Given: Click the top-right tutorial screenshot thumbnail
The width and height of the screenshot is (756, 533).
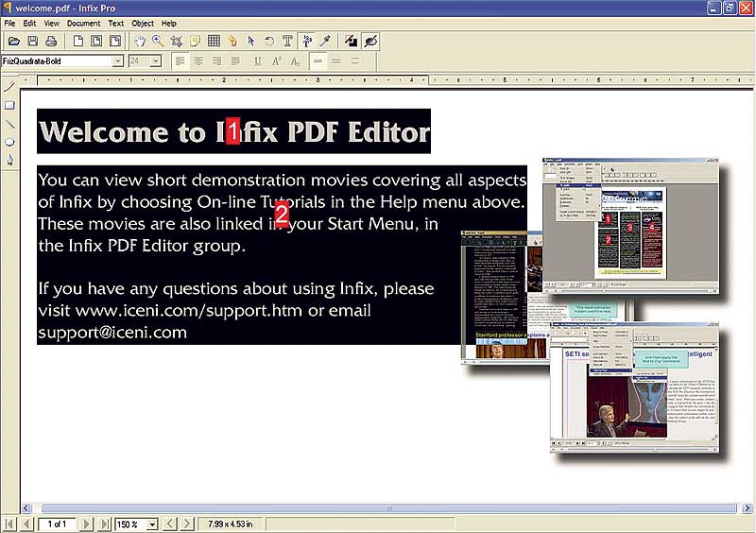Looking at the screenshot, I should click(x=630, y=225).
